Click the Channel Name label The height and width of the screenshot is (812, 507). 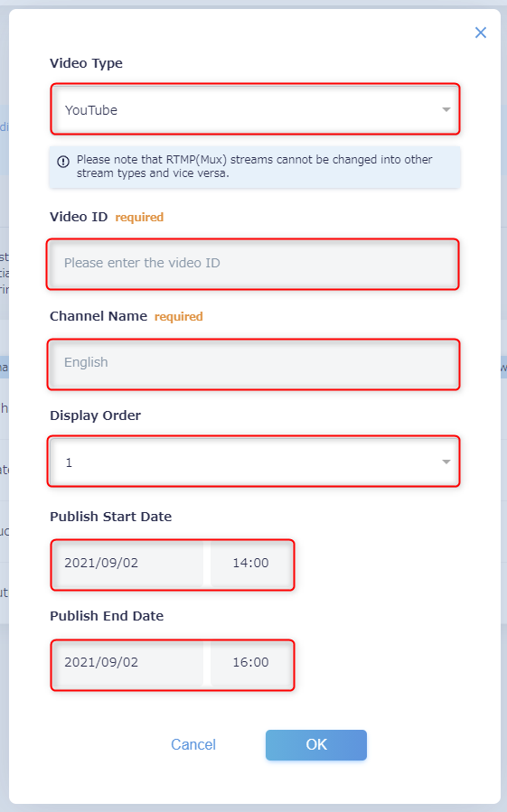(99, 316)
